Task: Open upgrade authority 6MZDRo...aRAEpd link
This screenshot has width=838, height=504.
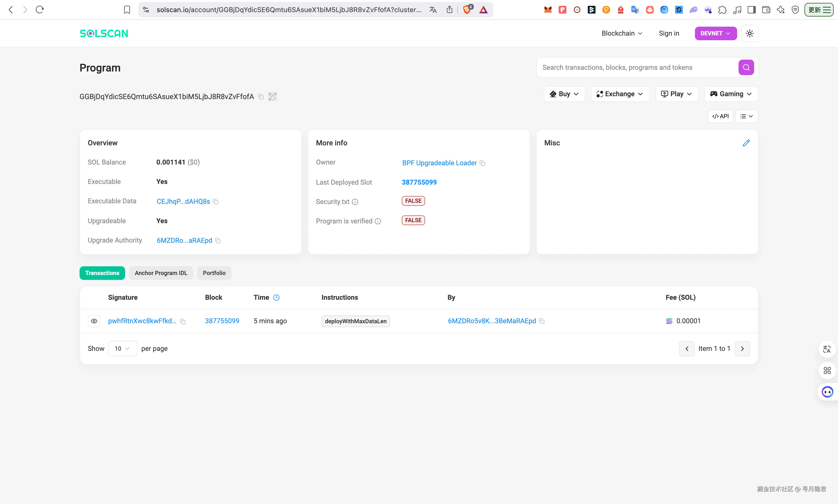Action: [x=184, y=240]
